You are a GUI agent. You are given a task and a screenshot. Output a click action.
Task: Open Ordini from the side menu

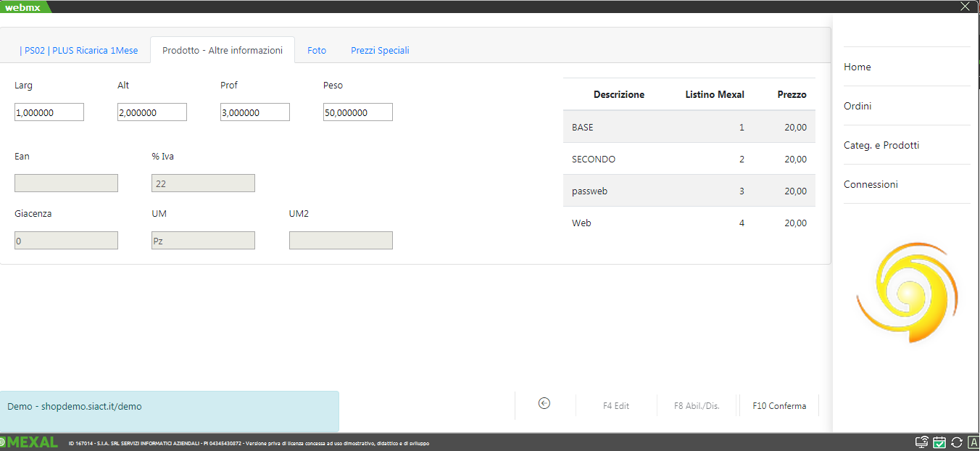tap(857, 106)
